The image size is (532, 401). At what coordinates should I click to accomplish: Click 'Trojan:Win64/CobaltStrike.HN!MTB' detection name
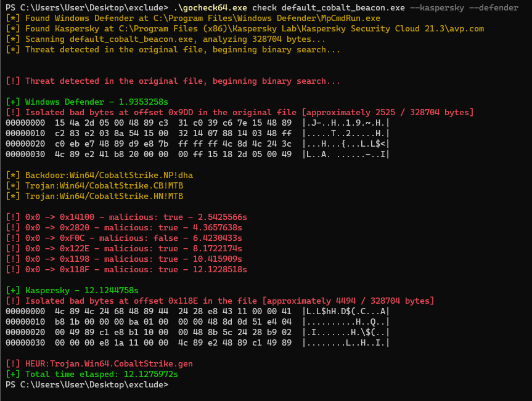pyautogui.click(x=104, y=196)
